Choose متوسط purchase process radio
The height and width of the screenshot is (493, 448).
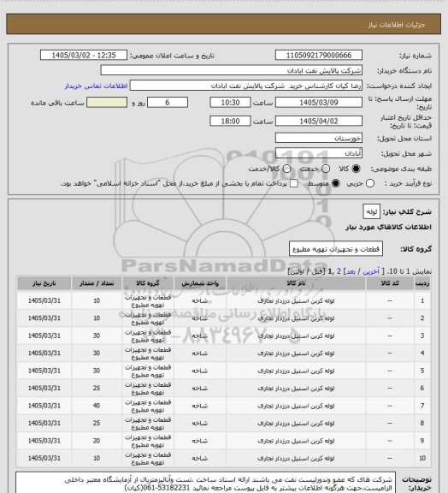(335, 183)
